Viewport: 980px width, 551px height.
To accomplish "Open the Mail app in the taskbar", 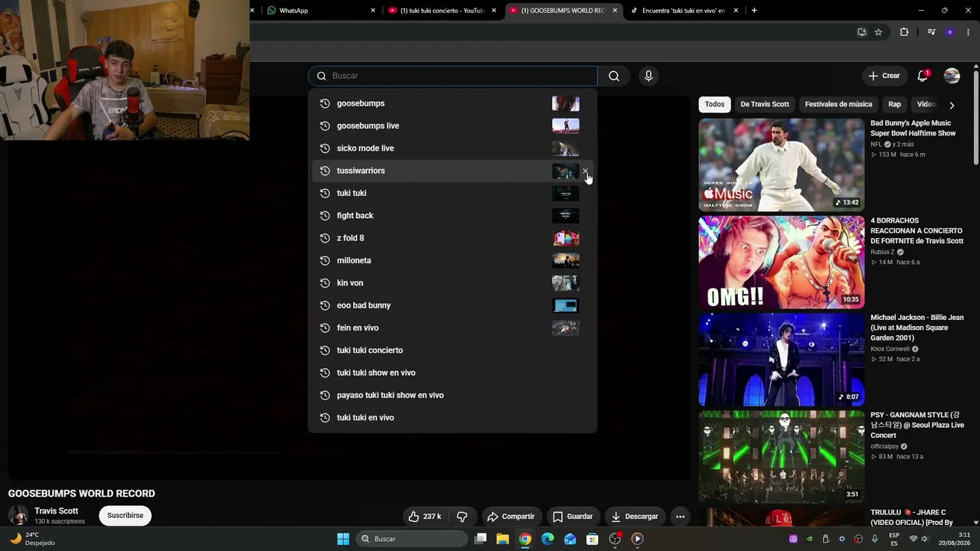I will point(570,539).
